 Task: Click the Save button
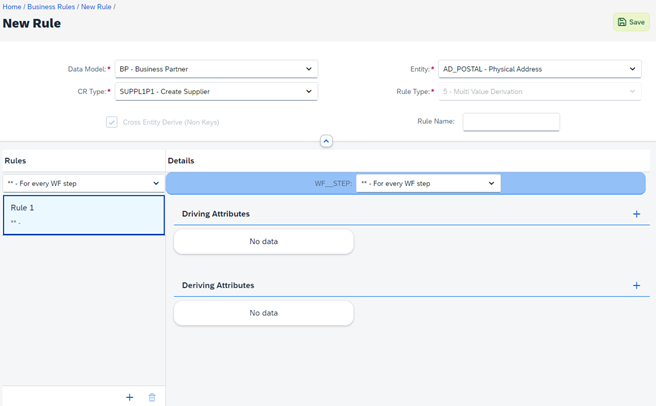[631, 22]
